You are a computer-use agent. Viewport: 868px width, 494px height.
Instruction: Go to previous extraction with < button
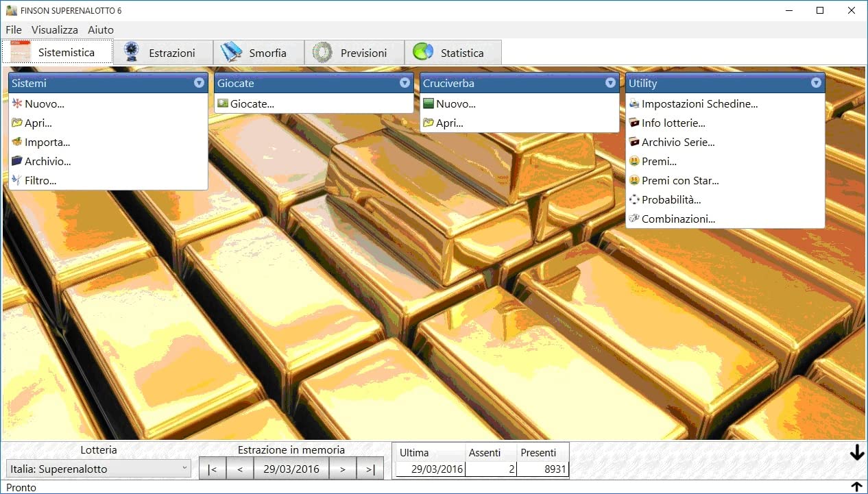coord(240,469)
